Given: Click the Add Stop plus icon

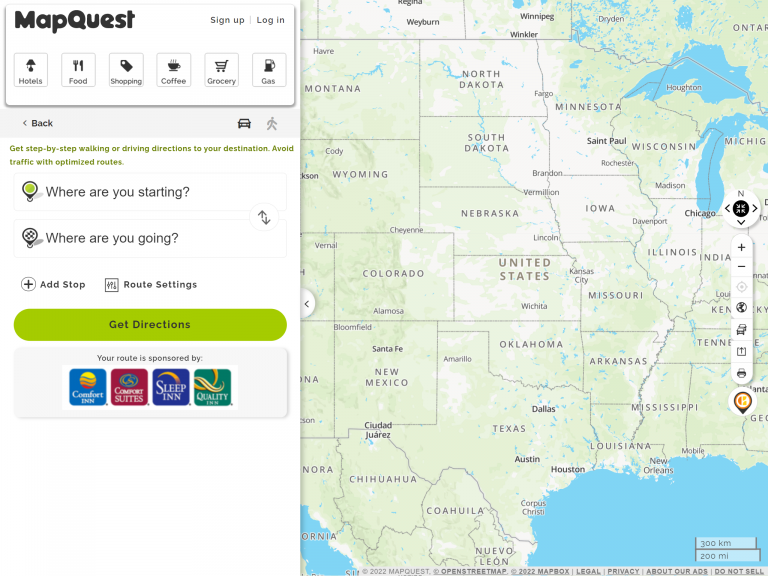Looking at the screenshot, I should tap(28, 284).
